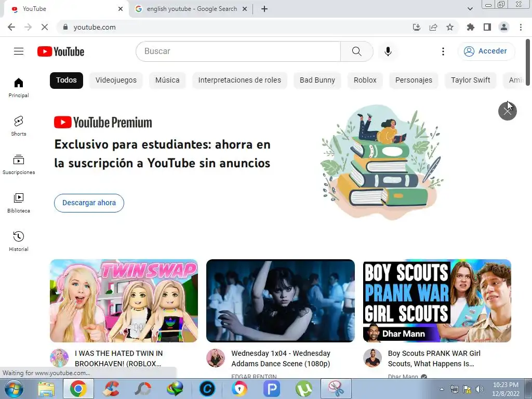Toggle Chrome side panel icon
532x399 pixels.
point(487,27)
